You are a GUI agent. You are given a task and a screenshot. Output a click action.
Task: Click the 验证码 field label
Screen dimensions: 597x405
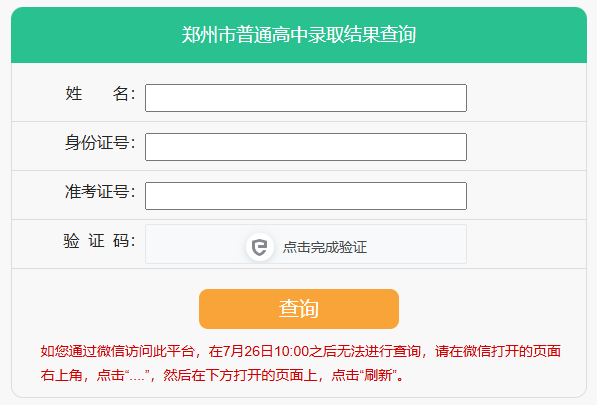[99, 241]
